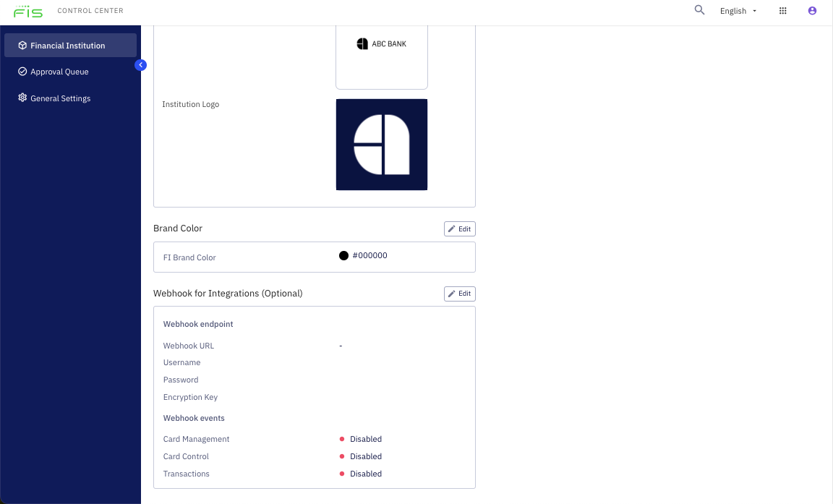The image size is (833, 504).
Task: Click Edit next to Brand Color
Action: click(x=459, y=228)
